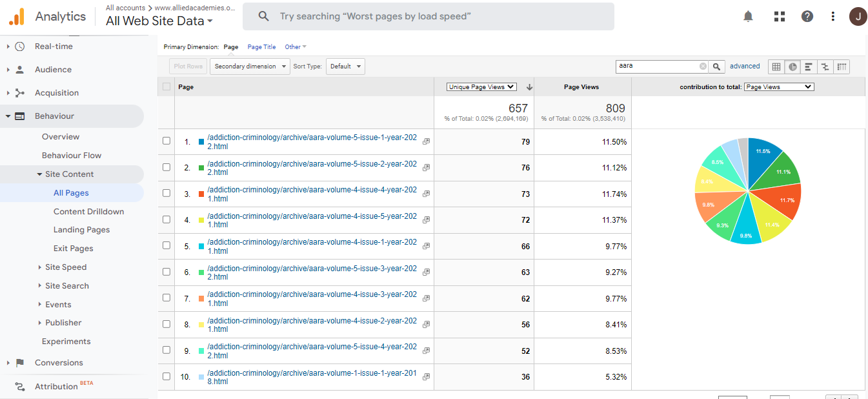Open the Google apps grid icon
The width and height of the screenshot is (868, 399).
(x=779, y=17)
